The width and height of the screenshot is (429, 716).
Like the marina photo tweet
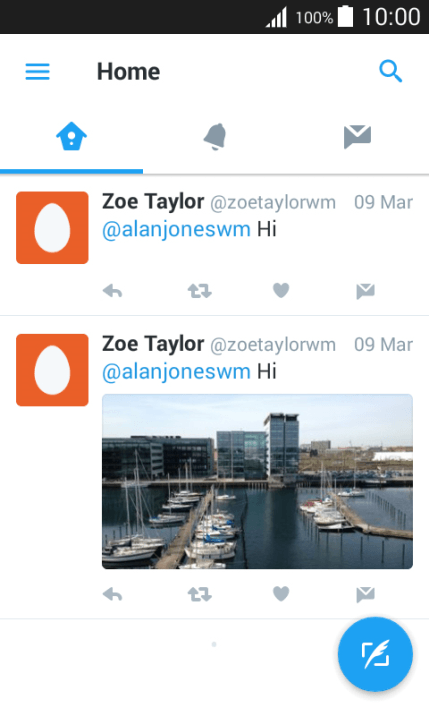click(x=281, y=594)
